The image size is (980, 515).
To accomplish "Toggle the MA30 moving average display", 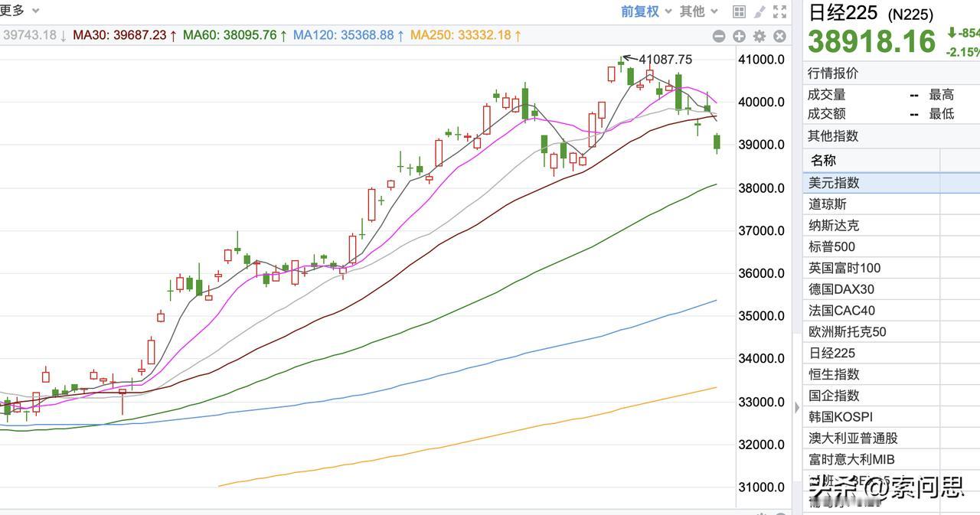I will pos(122,35).
